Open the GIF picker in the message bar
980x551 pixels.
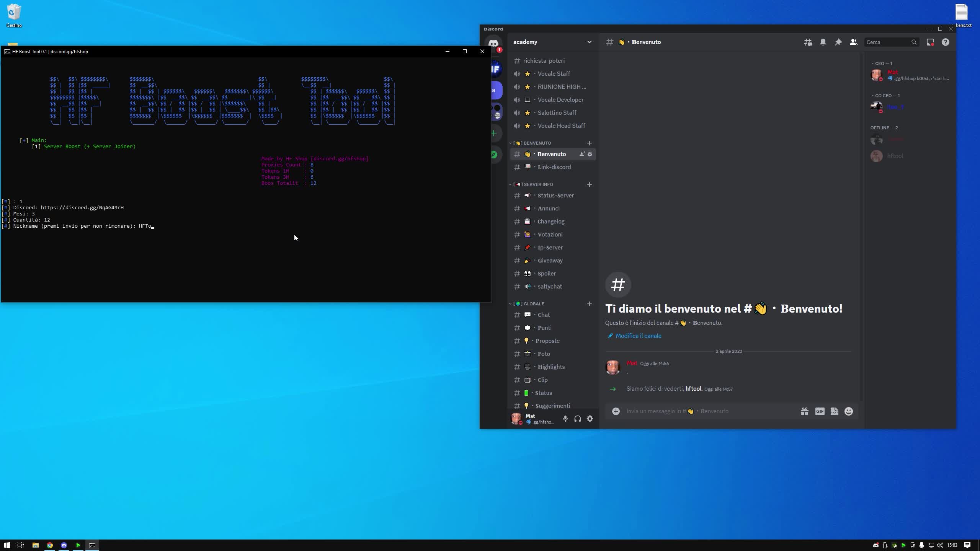[820, 411]
